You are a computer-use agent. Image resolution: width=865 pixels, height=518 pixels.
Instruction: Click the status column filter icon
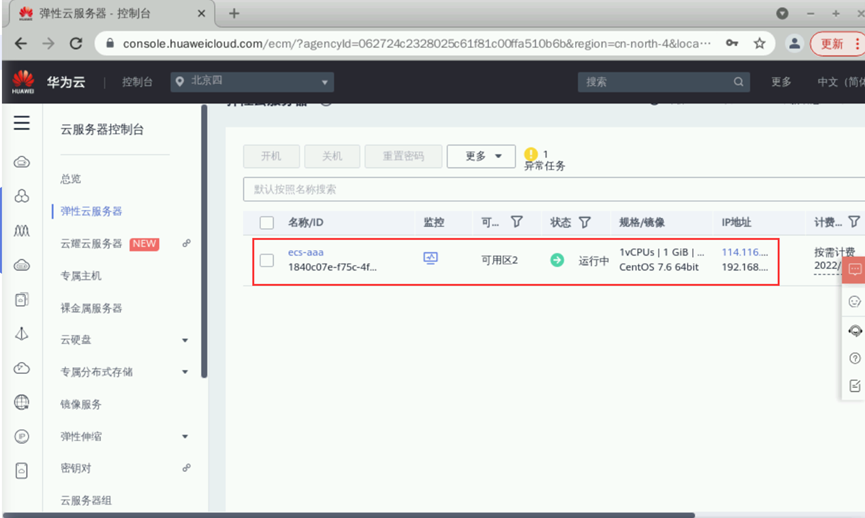(x=584, y=222)
